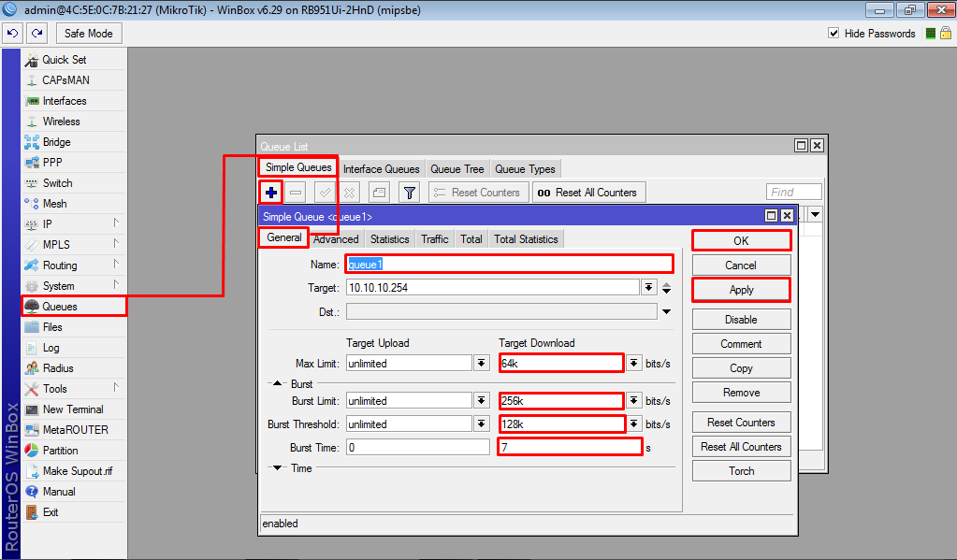Click the Name field containing queue1
The width and height of the screenshot is (957, 560).
509,265
